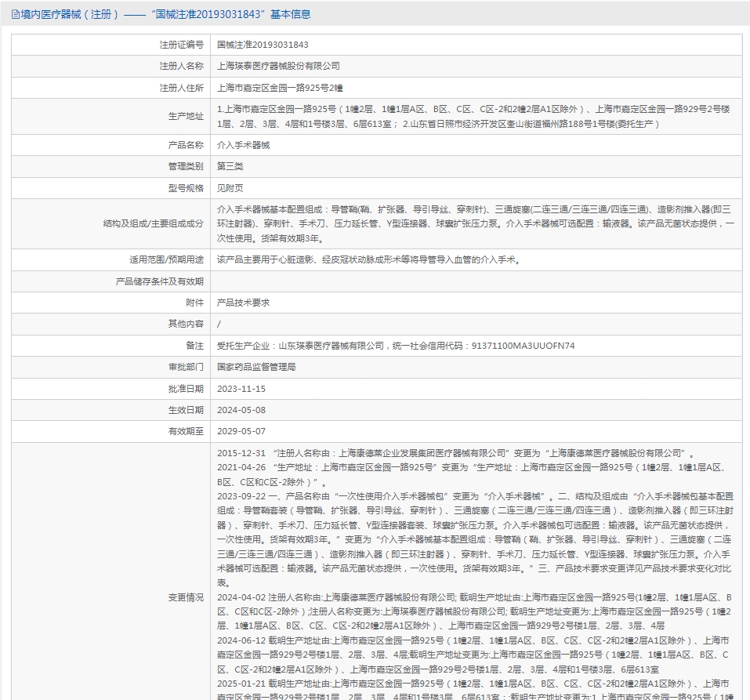Open the '产品技术要求' attachment text
Viewport: 750px width, 700px height.
click(243, 303)
